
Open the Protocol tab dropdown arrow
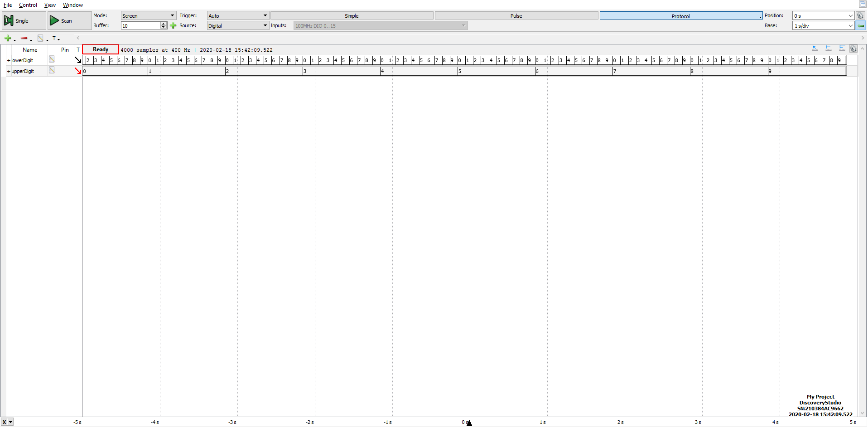[x=760, y=17]
